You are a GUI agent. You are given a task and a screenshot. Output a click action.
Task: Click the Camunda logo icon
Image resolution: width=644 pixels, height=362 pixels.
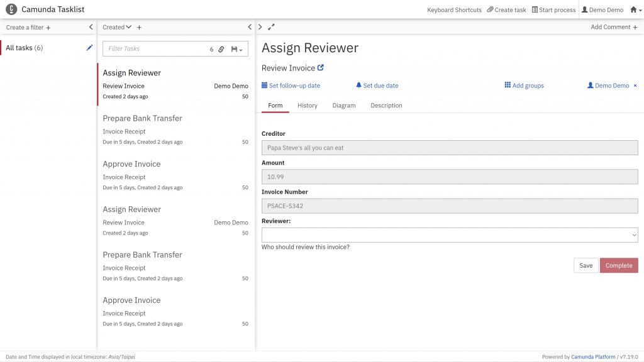[11, 9]
